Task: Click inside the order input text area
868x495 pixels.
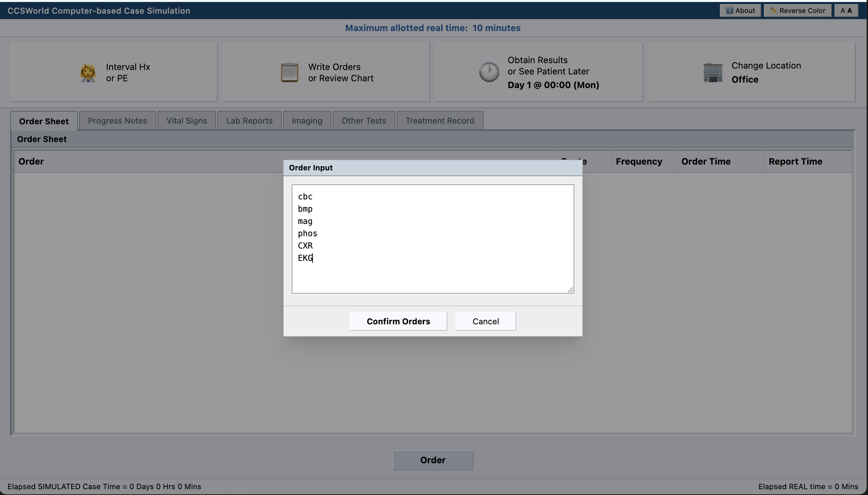Action: click(433, 239)
